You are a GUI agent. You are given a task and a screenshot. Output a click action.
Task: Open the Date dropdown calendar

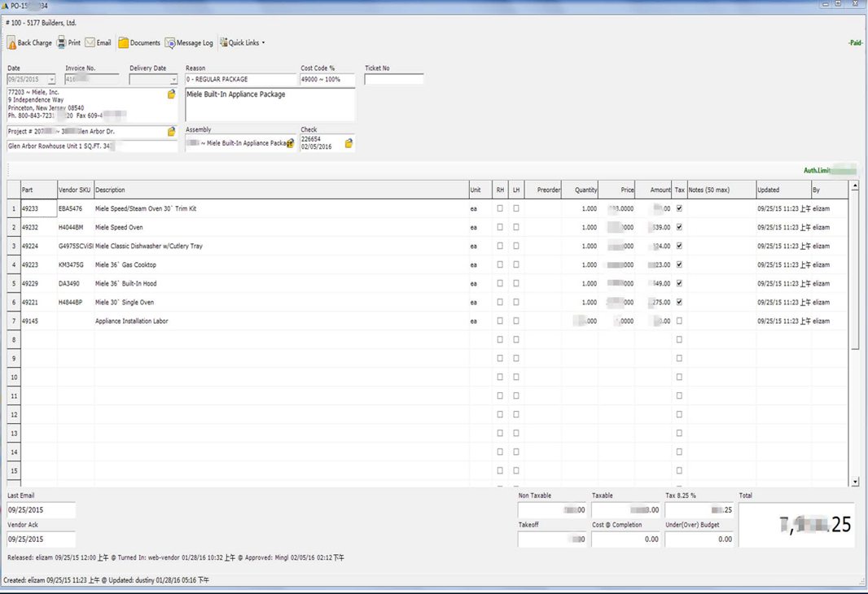click(x=51, y=80)
